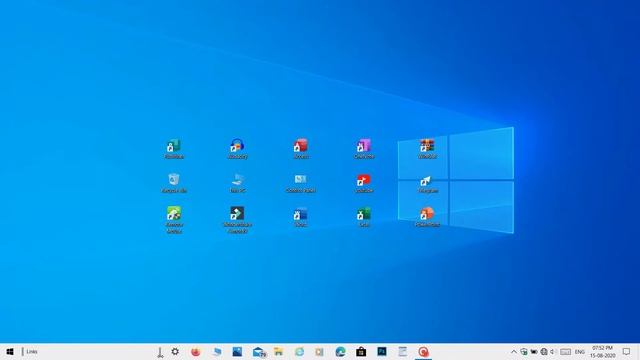Open the touch keyboard from the tray
The height and width of the screenshot is (360, 640).
pos(565,351)
